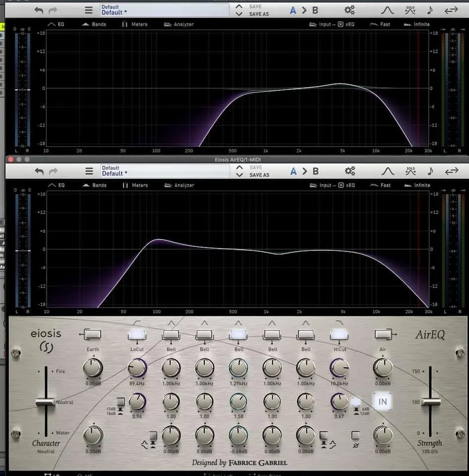This screenshot has height=476, width=469.
Task: Click the bell curve icon in upper window toolbar
Action: pos(387,10)
